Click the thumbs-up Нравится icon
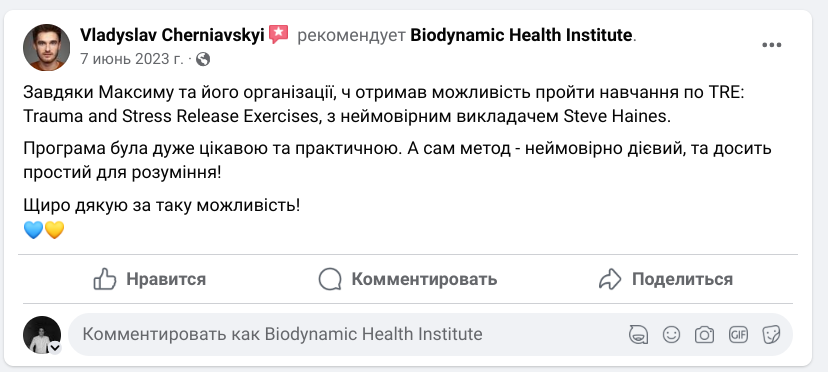 [x=105, y=279]
